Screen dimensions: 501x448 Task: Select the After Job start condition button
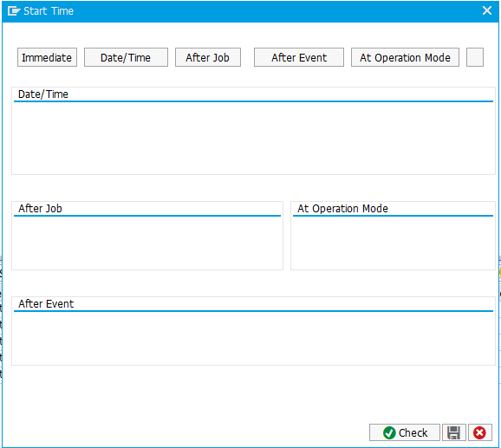(x=208, y=57)
